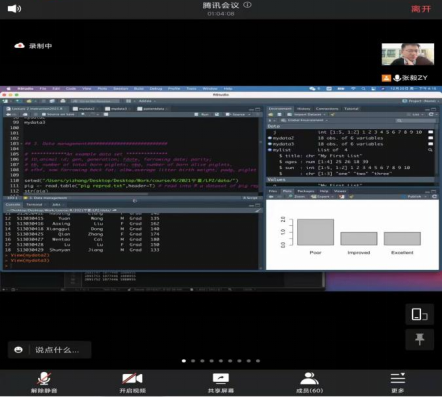Expand the mylist entry in Environment
The height and width of the screenshot is (397, 442).
click(270, 150)
